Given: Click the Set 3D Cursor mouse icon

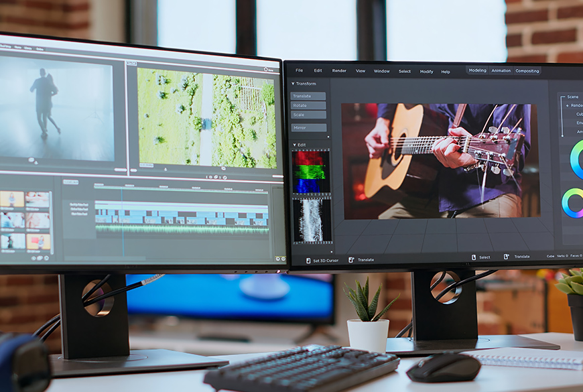Looking at the screenshot, I should click(x=308, y=261).
